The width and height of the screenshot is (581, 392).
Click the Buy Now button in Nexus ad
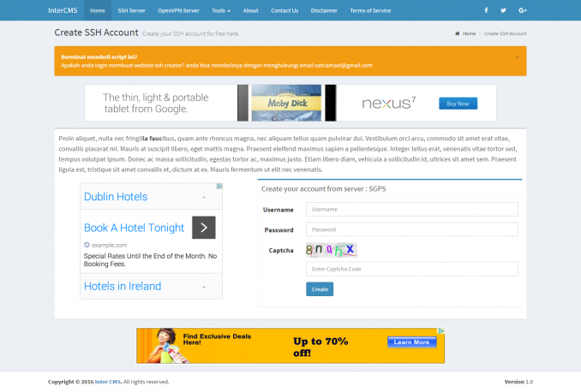tap(457, 103)
